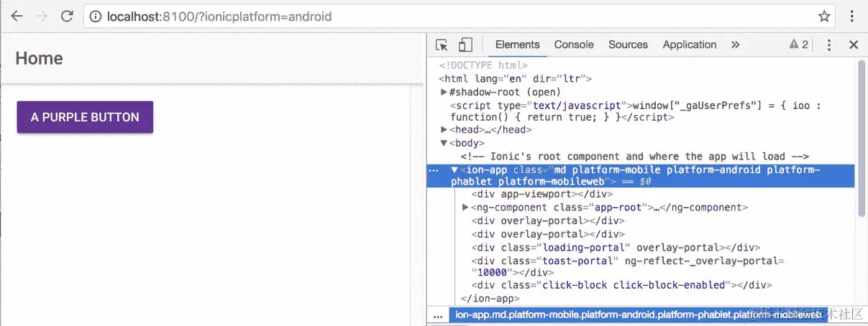Image resolution: width=868 pixels, height=326 pixels.
Task: Close the DevTools panel
Action: click(x=854, y=45)
